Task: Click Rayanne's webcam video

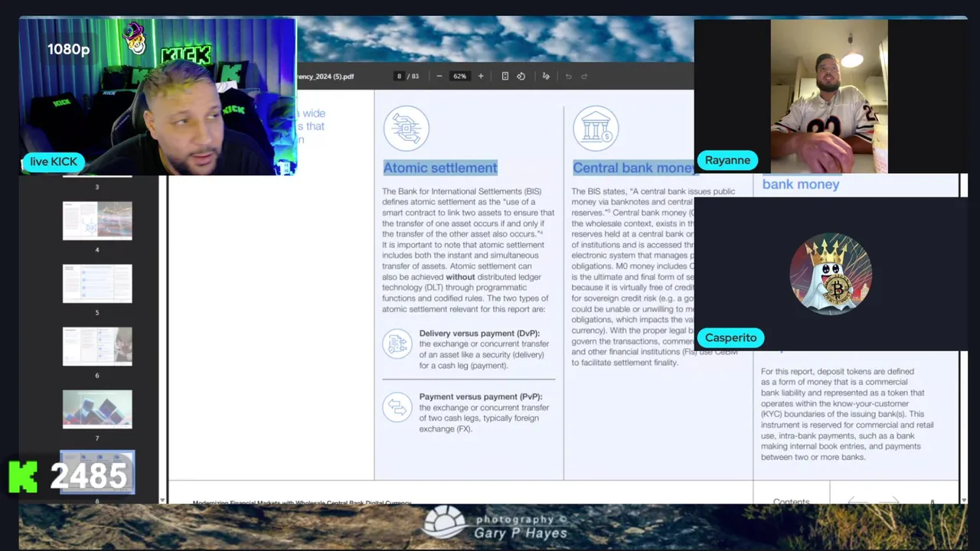Action: pos(829,96)
